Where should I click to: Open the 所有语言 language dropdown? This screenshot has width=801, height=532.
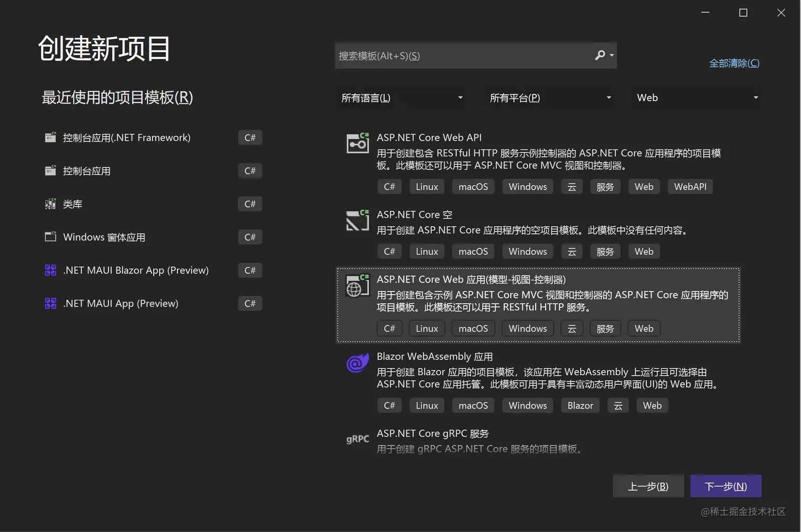tap(401, 97)
